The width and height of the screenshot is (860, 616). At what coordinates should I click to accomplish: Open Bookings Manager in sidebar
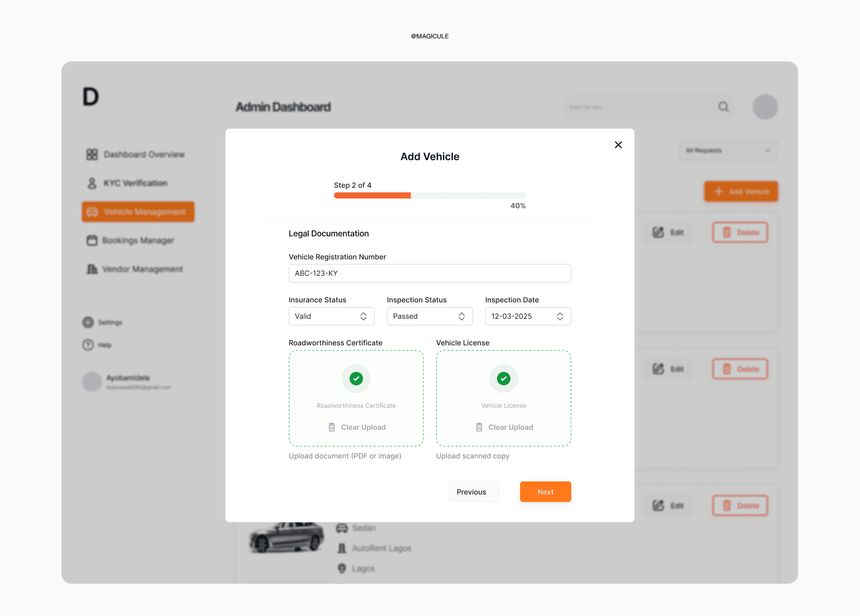pos(131,240)
